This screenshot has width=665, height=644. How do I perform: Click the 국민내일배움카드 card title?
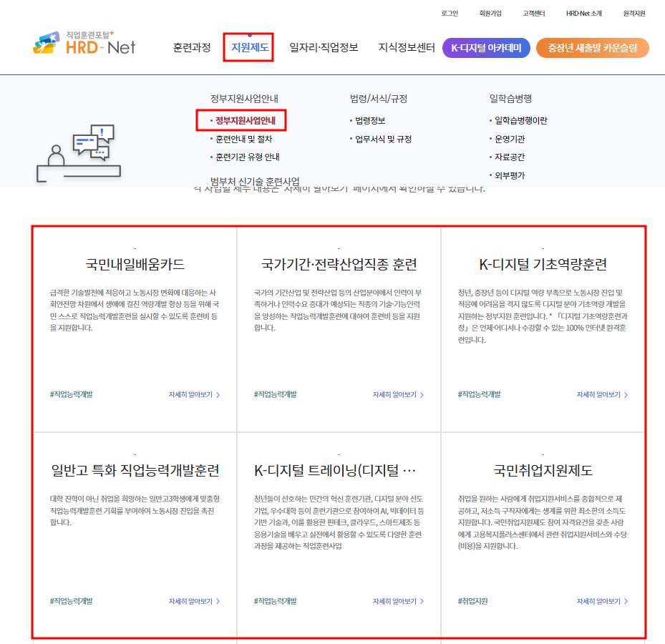point(135,264)
